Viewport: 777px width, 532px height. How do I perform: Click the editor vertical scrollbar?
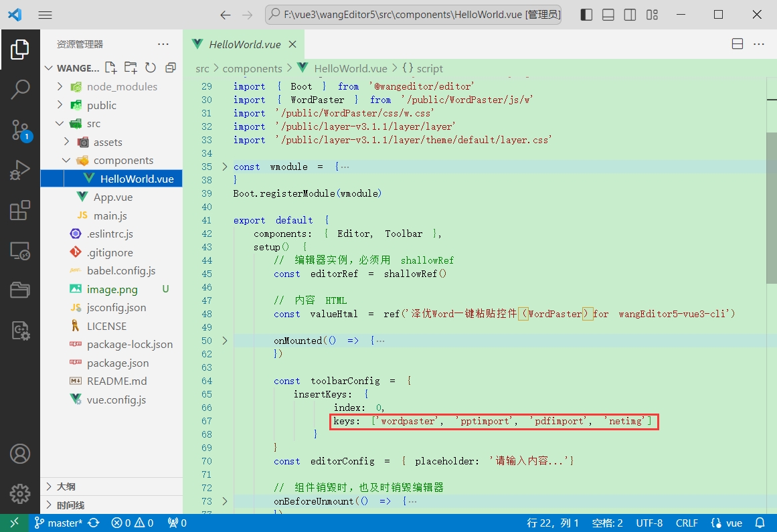772,207
